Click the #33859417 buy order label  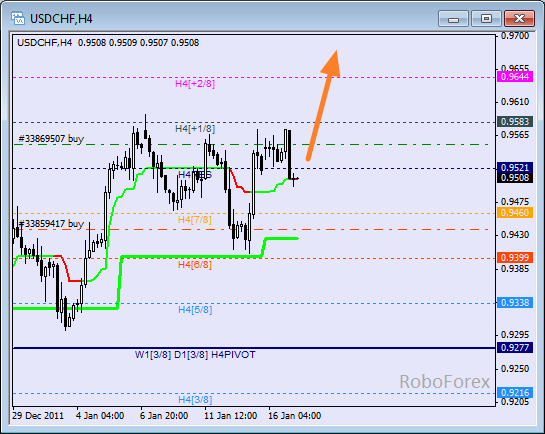(x=51, y=223)
